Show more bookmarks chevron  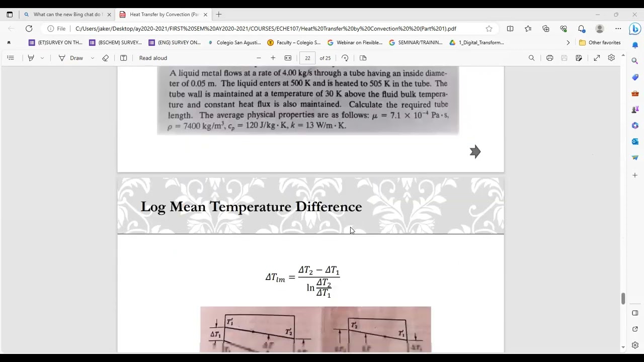(568, 43)
